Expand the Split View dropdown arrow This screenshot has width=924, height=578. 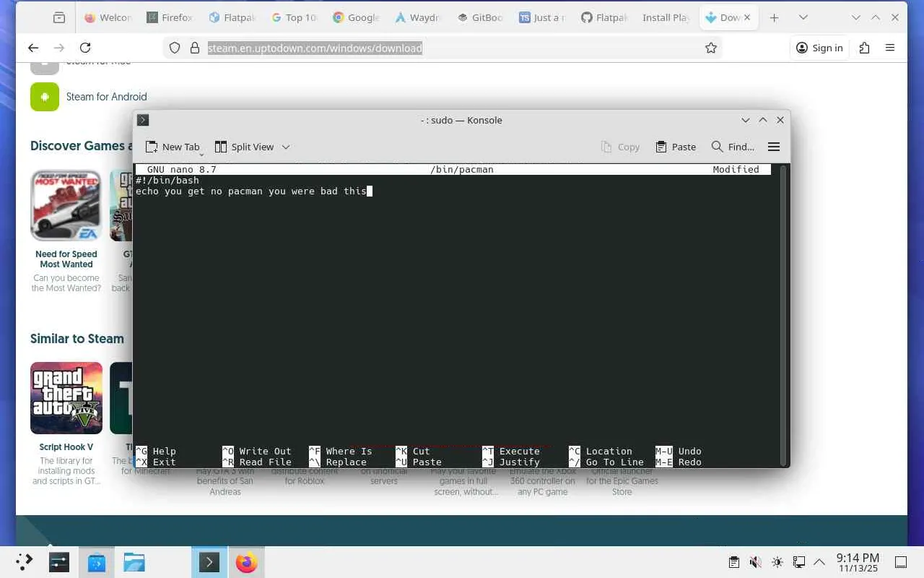pos(286,147)
